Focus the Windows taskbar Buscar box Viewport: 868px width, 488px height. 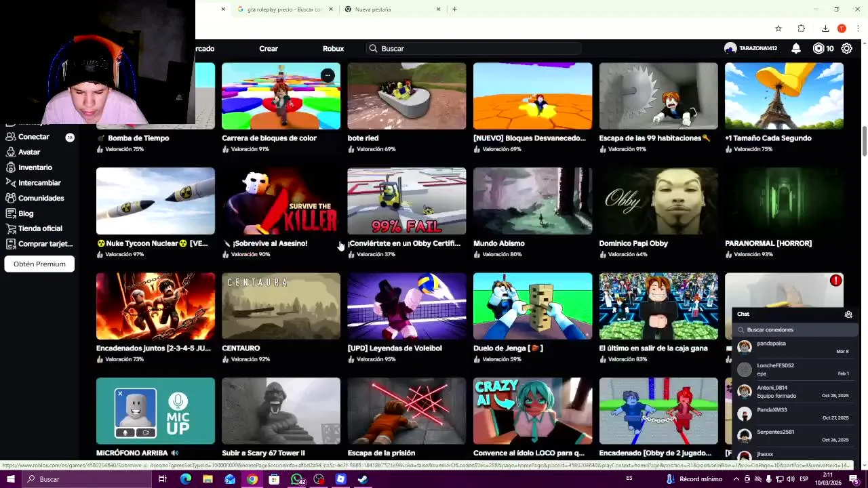click(88, 479)
